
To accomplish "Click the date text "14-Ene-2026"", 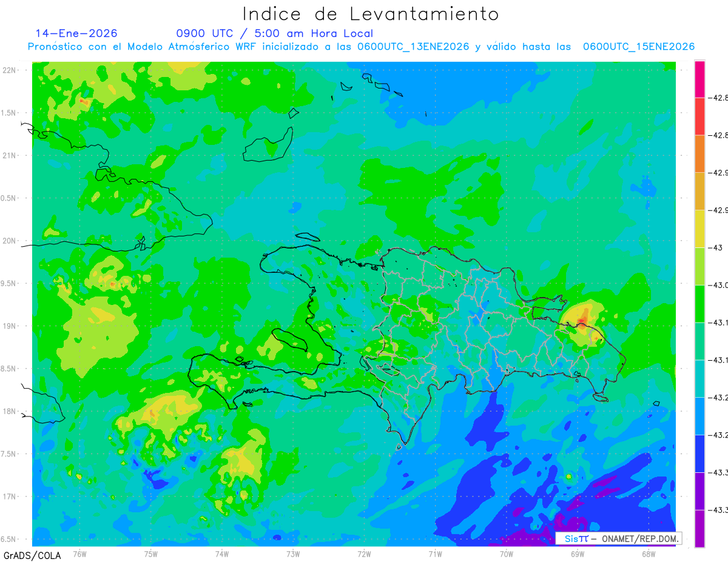I will click(76, 33).
